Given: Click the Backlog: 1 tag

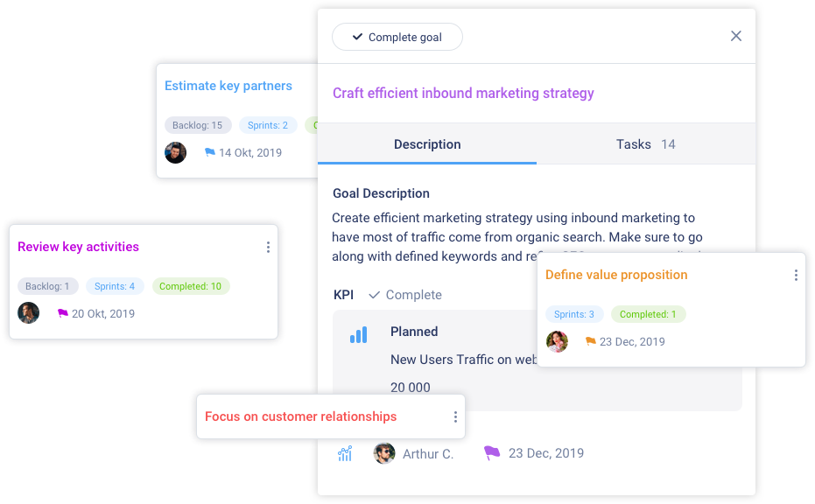Looking at the screenshot, I should click(x=48, y=286).
